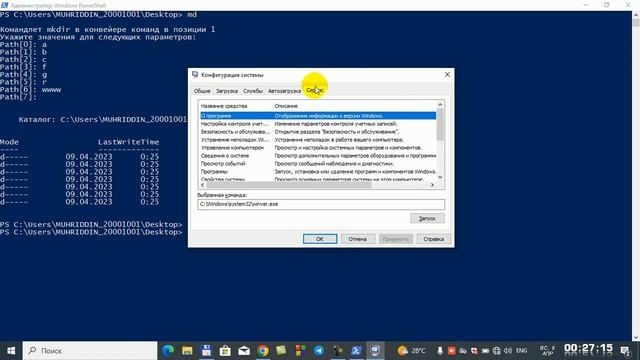Select Управление компьютером row

tap(318, 148)
